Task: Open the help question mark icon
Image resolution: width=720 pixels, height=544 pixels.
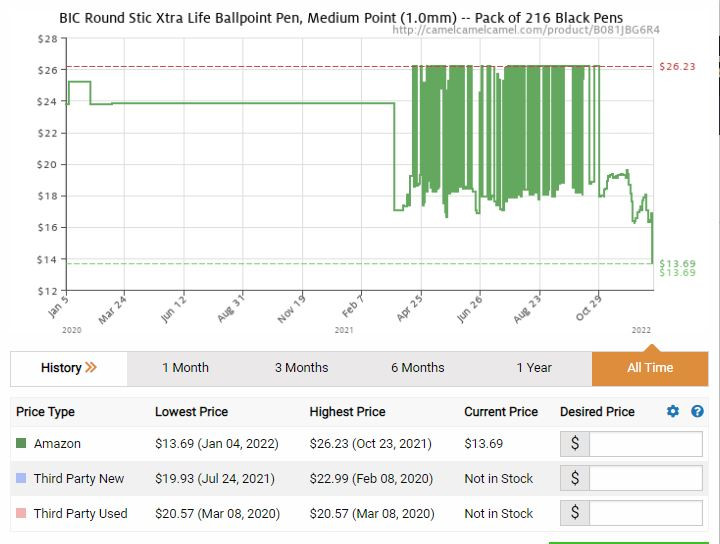Action: click(x=697, y=411)
